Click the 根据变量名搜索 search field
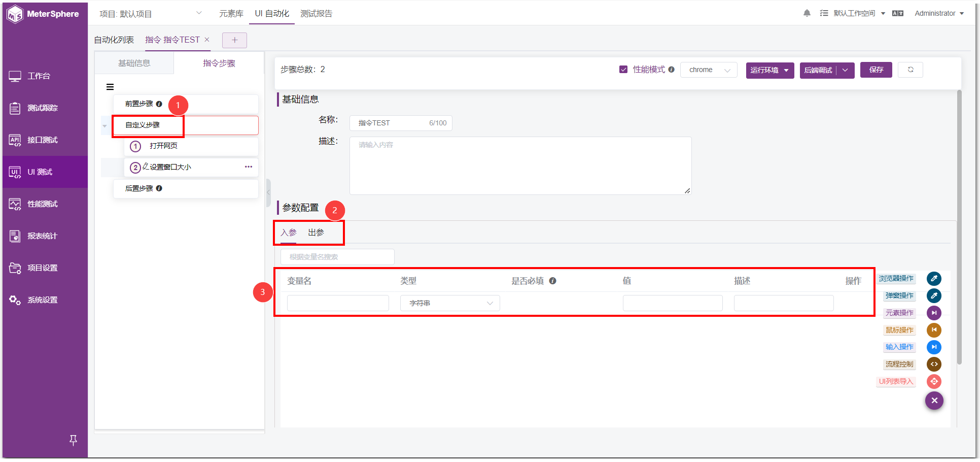This screenshot has height=462, width=980. coord(337,257)
